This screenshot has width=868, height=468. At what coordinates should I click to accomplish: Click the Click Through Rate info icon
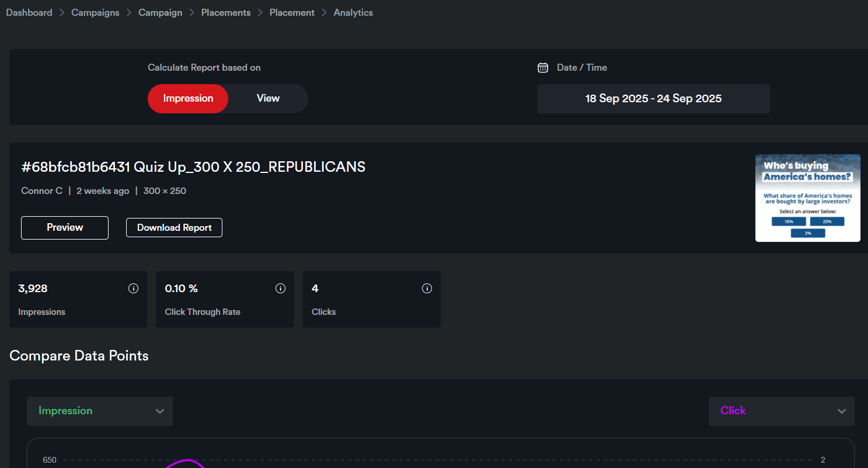(x=280, y=289)
